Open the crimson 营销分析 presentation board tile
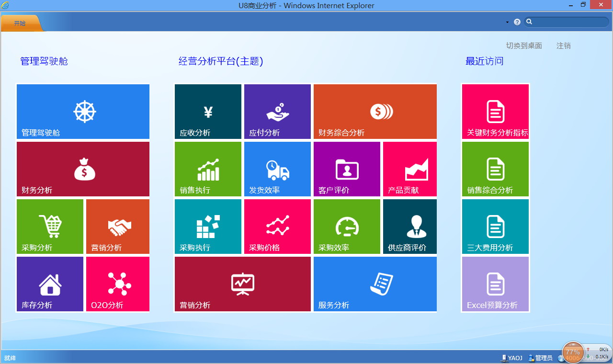This screenshot has width=613, height=364. pyautogui.click(x=243, y=284)
